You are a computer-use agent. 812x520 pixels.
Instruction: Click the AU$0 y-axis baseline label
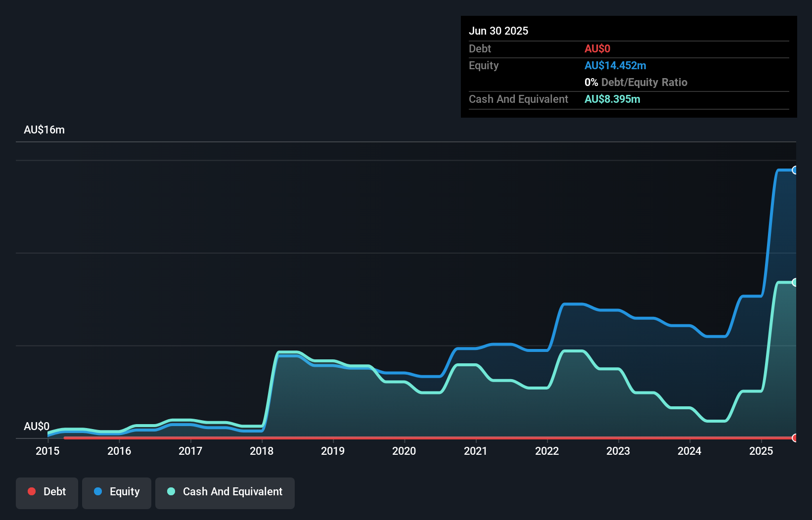click(x=37, y=426)
